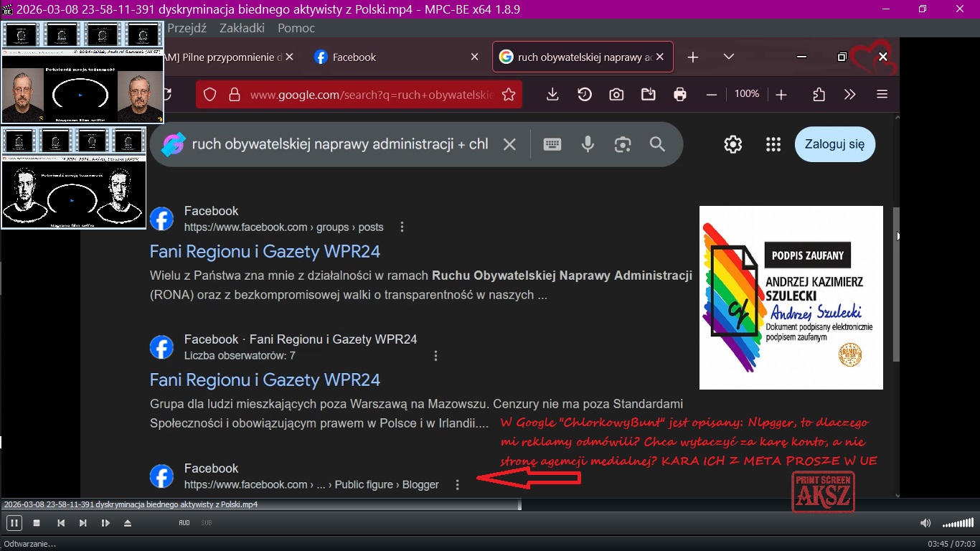Image resolution: width=980 pixels, height=551 pixels.
Task: Click the eject/open file icon
Action: point(128,523)
